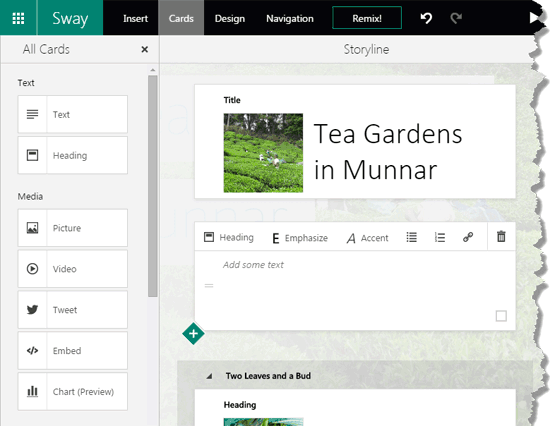550x426 pixels.
Task: Apply Accent formatting
Action: (367, 238)
